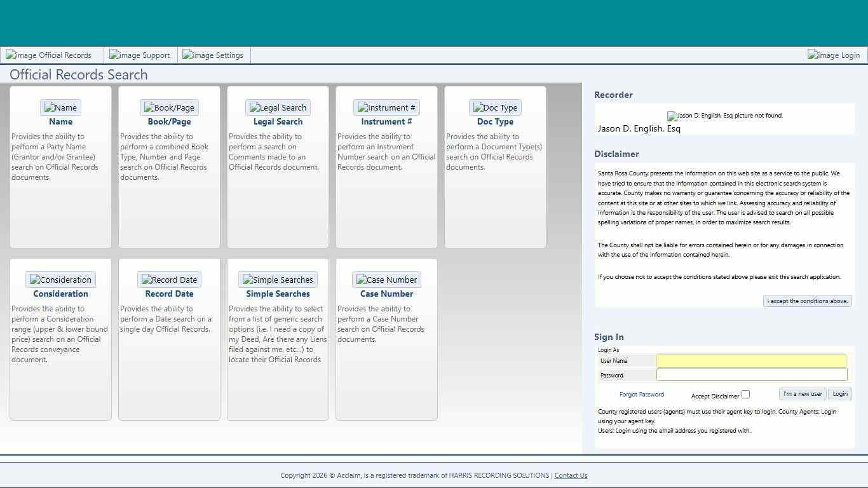
Task: Enable the Accept Disclaimer checkbox
Action: pyautogui.click(x=745, y=394)
